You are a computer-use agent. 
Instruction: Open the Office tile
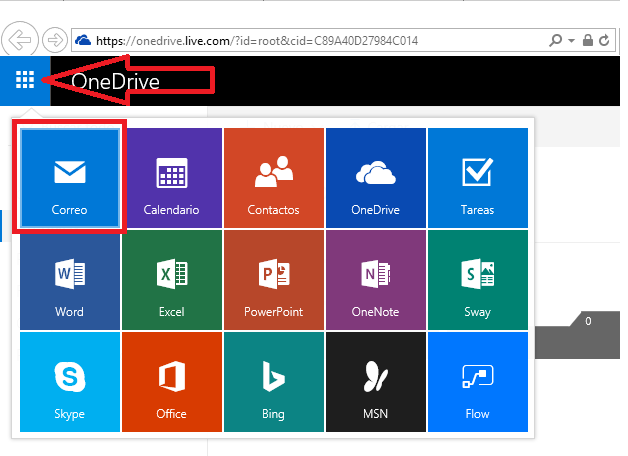point(172,382)
